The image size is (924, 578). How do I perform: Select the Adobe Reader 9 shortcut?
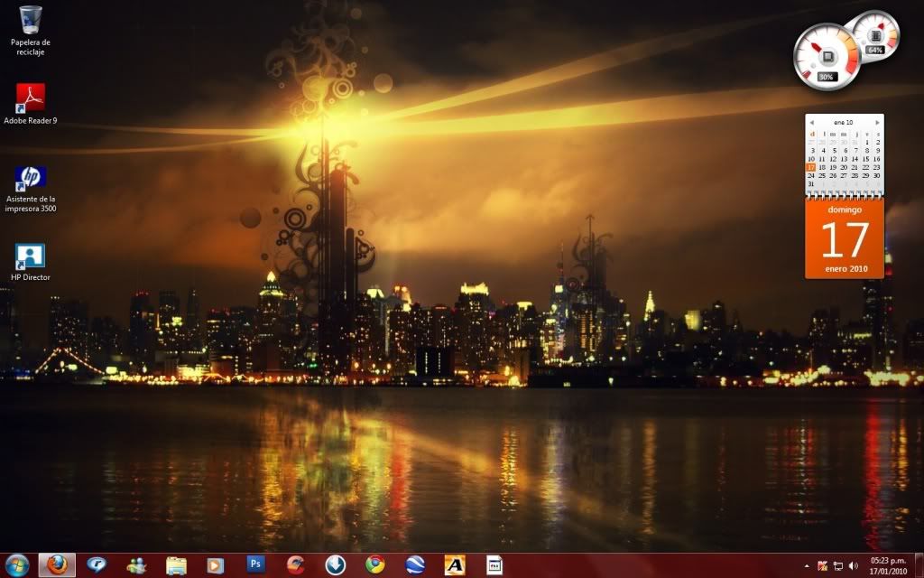click(x=30, y=98)
